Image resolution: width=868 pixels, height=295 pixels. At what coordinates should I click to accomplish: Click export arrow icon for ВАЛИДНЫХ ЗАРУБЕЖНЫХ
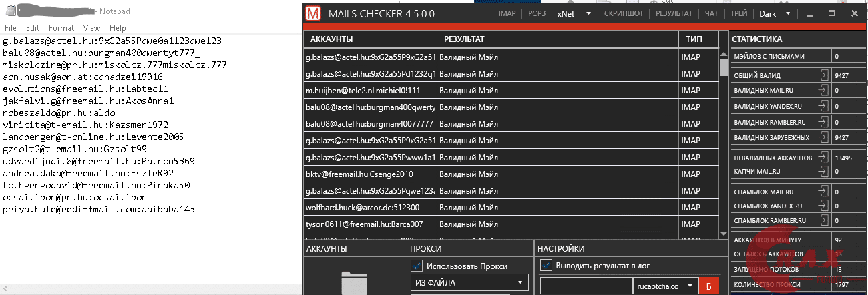point(822,137)
